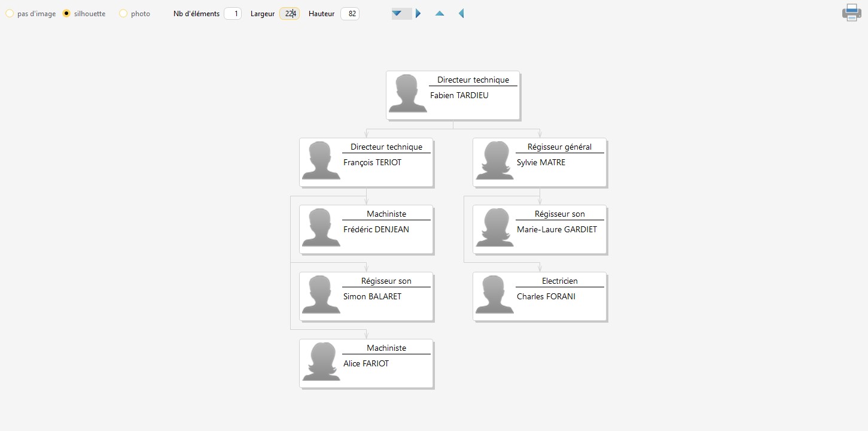Click Sylvie MATRE's silhouette avatar
868x431 pixels.
(x=494, y=161)
